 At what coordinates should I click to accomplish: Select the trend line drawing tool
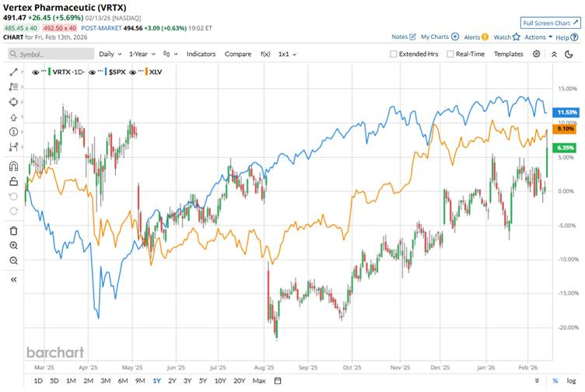(x=13, y=72)
